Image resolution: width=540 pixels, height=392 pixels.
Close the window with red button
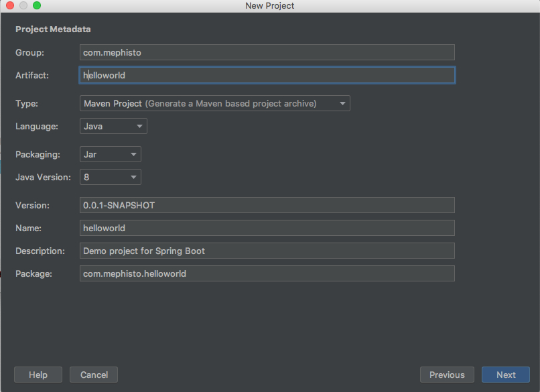(10, 5)
